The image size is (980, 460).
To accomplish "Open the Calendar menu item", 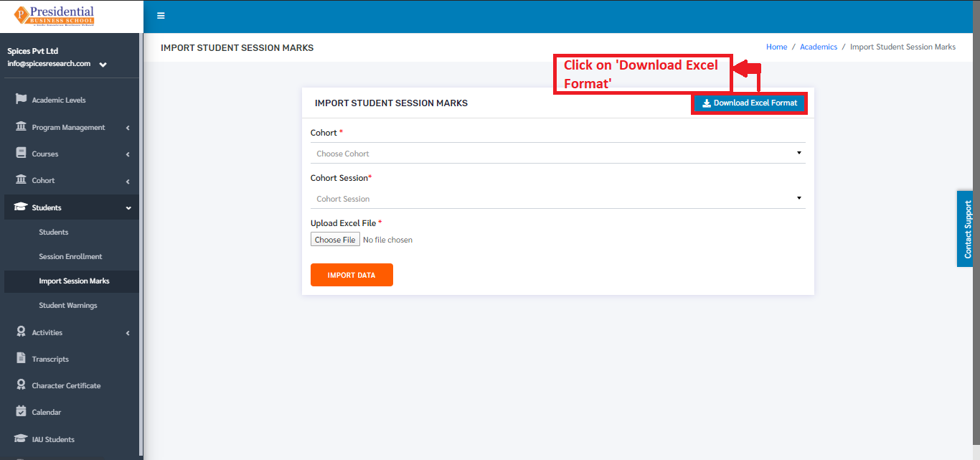I will pyautogui.click(x=47, y=412).
